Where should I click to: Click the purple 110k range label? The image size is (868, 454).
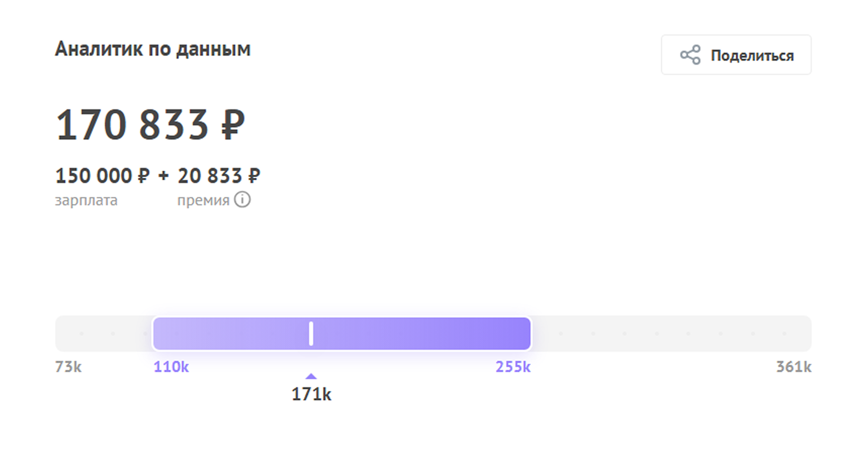171,367
